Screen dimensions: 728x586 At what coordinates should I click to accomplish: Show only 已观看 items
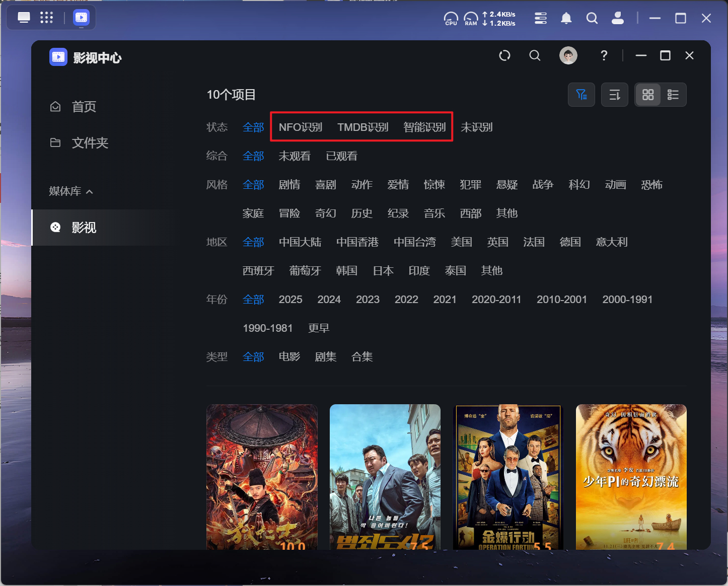click(x=342, y=156)
